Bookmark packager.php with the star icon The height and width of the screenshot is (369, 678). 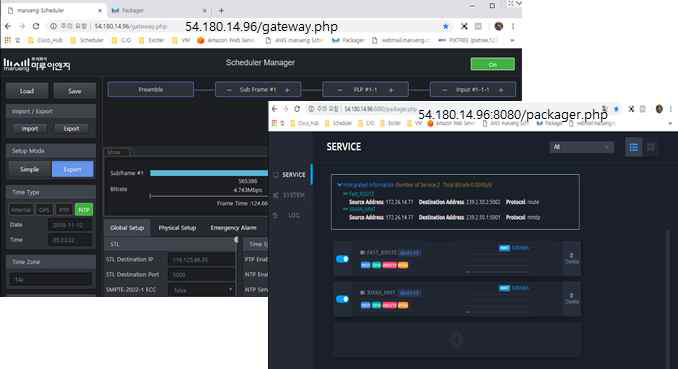point(616,109)
